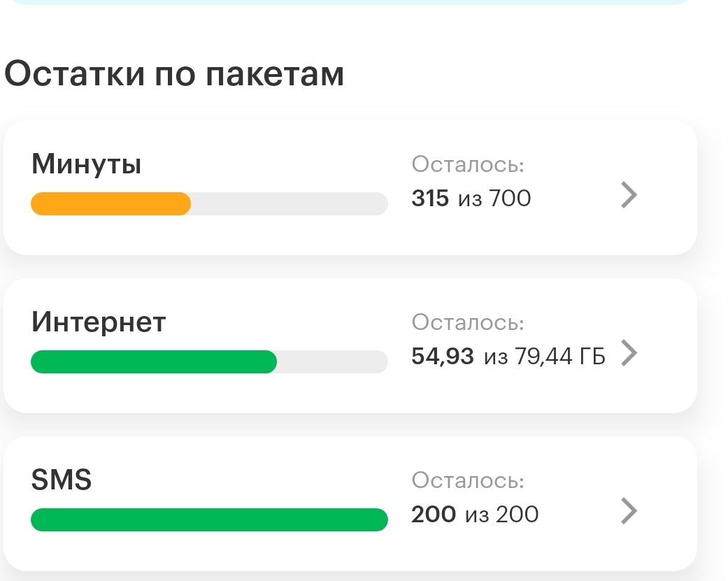
Task: Click Осталось label in Internet card
Action: [468, 322]
